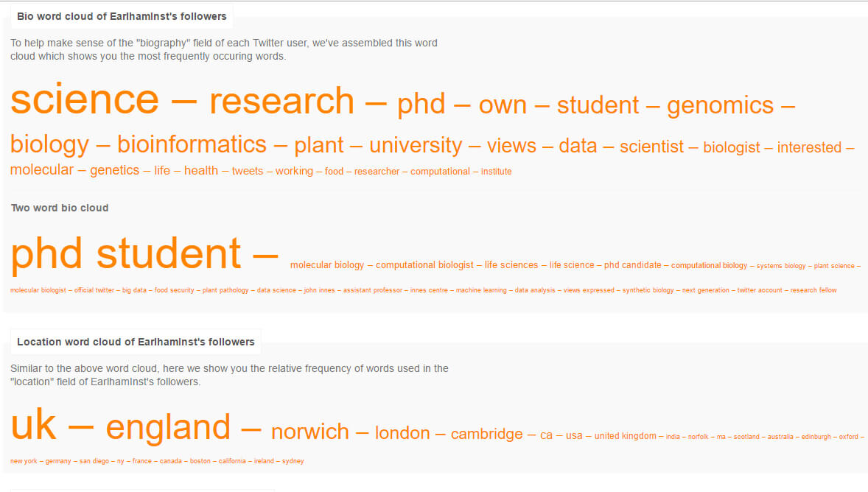Click the 'phd candidate' phrase
868x492 pixels.
(633, 265)
